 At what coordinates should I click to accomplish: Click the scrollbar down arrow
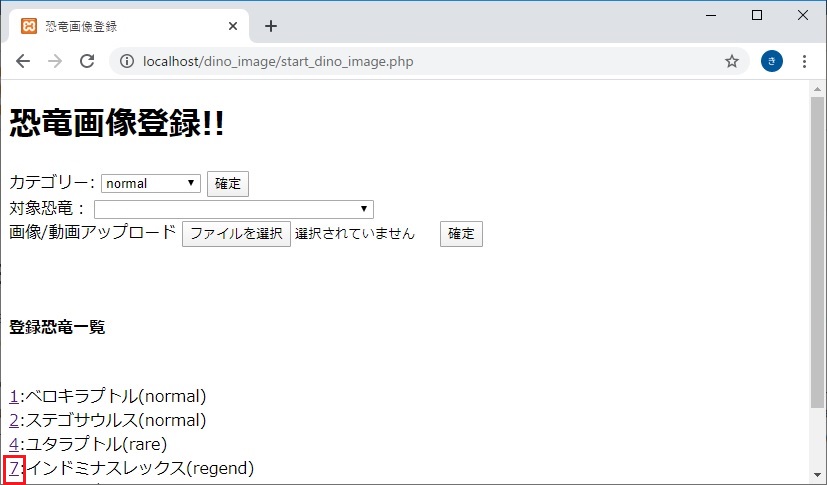(x=817, y=475)
